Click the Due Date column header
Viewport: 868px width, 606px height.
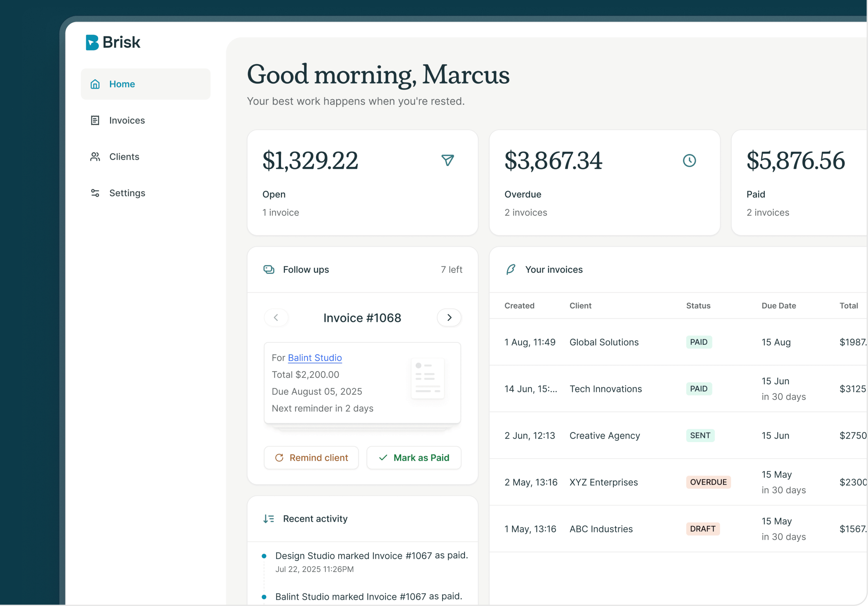779,306
